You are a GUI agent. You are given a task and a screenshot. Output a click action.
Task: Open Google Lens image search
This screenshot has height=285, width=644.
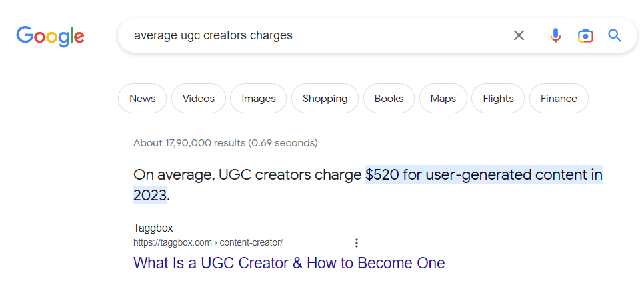pyautogui.click(x=585, y=35)
